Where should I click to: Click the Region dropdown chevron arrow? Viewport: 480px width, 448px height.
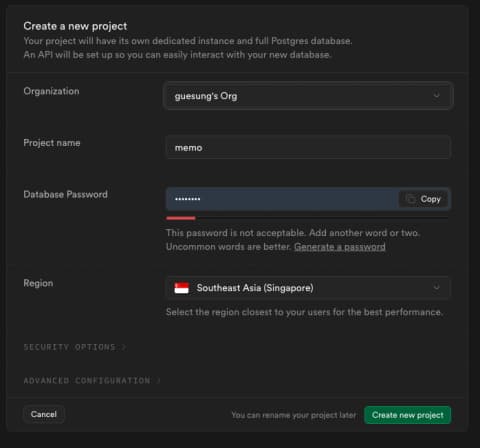point(436,287)
